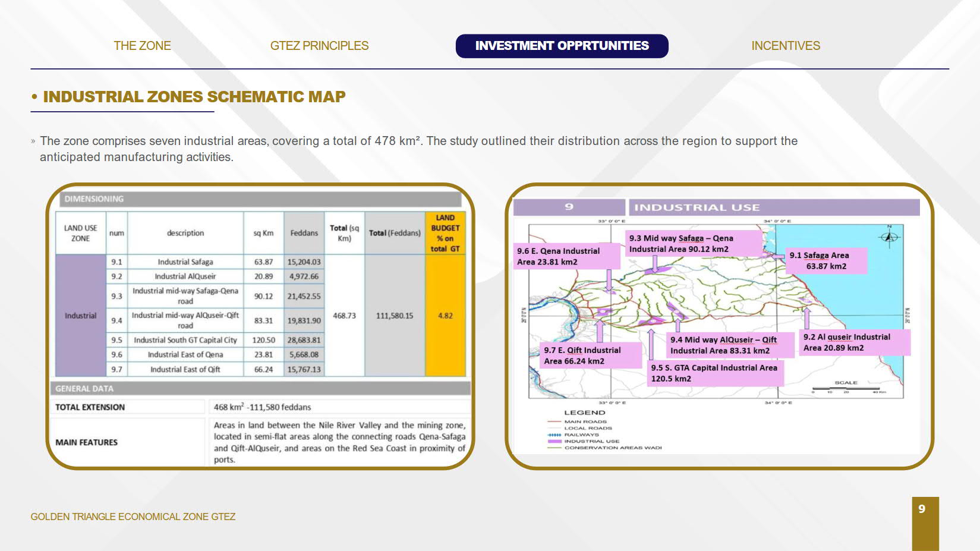Viewport: 980px width, 551px height.
Task: Click the north arrow compass on map
Action: click(890, 237)
